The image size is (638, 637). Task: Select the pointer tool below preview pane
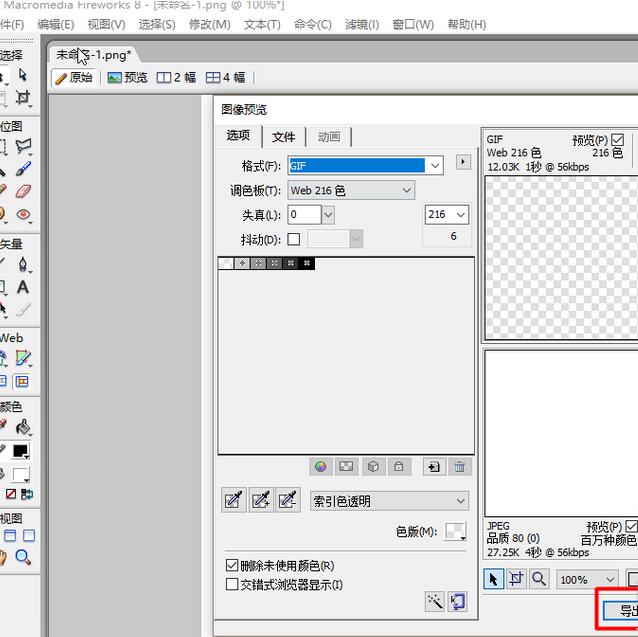494,579
